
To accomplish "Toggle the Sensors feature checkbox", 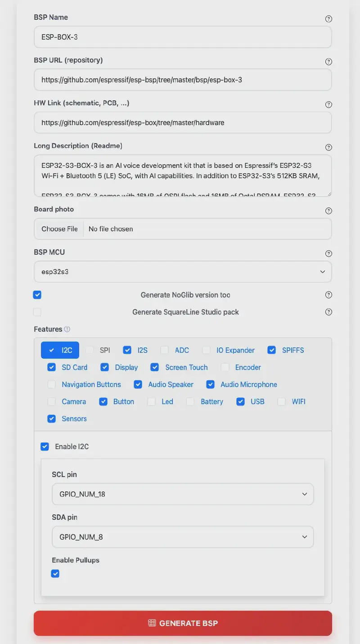I will click(x=52, y=419).
